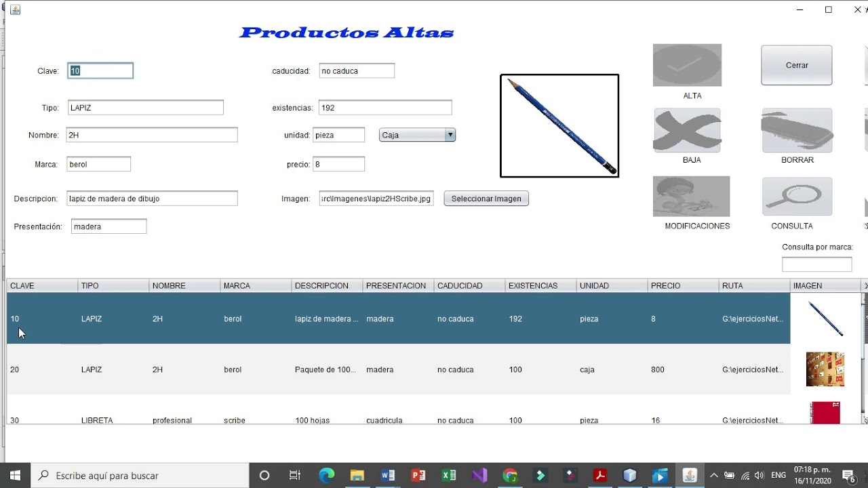Image resolution: width=868 pixels, height=488 pixels.
Task: Click the CONSULTA magnifier icon button
Action: 797,197
